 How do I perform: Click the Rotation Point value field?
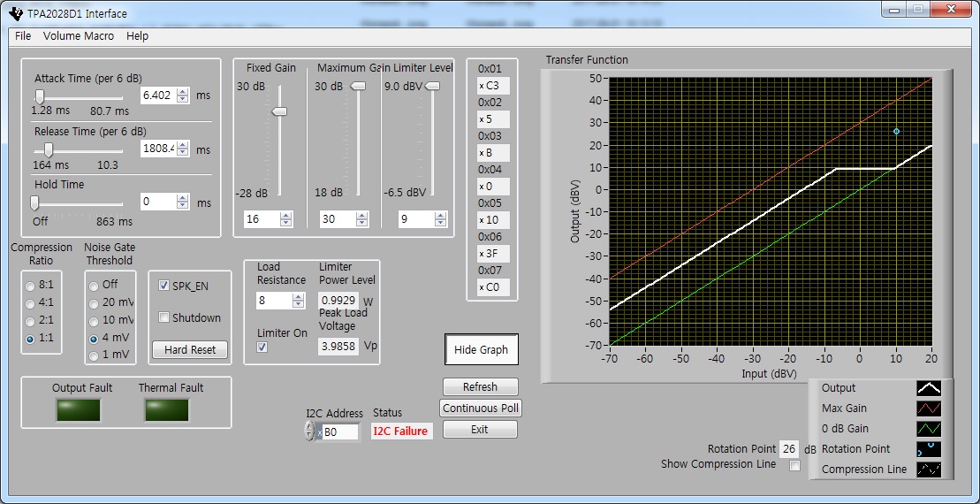pyautogui.click(x=789, y=449)
